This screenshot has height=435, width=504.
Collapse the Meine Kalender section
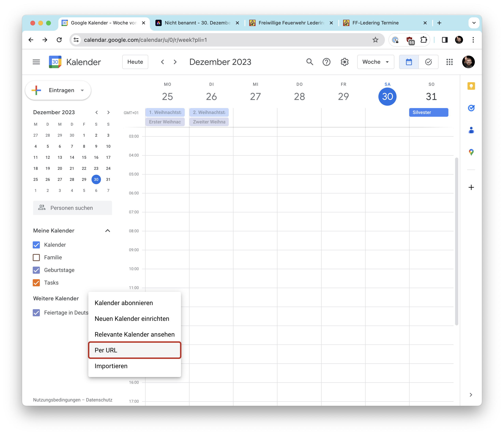[107, 231]
